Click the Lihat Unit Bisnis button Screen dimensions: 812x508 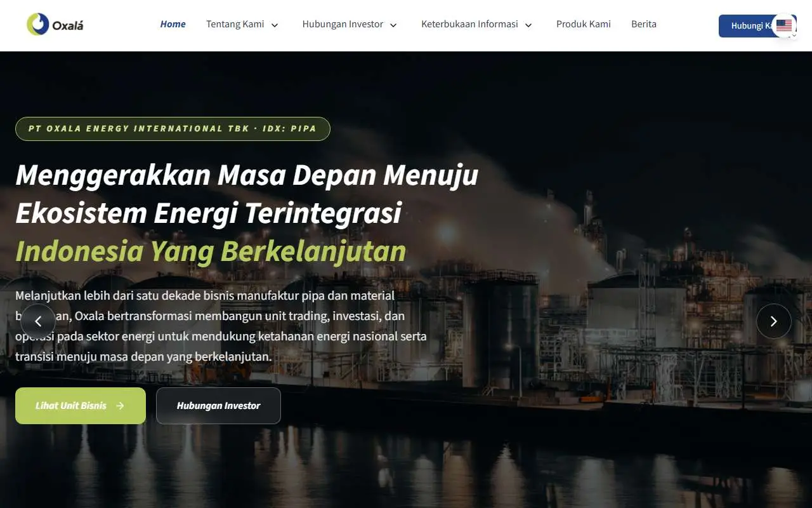81,406
